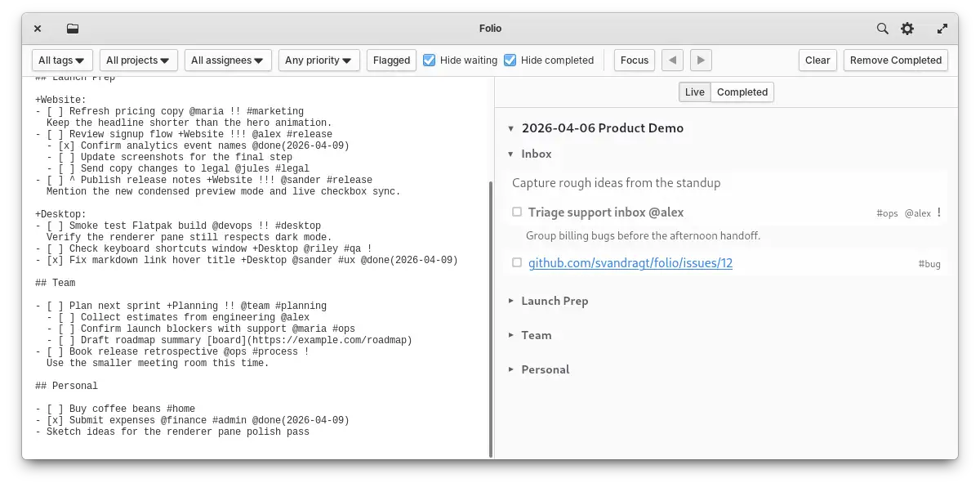Viewport: 980px width, 492px height.
Task: Open the Any priority dropdown
Action: pos(318,60)
